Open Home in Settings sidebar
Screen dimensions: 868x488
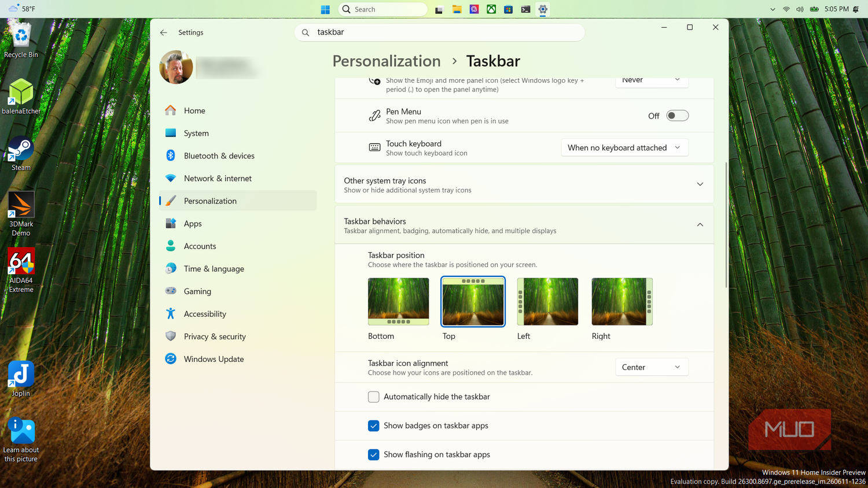point(238,110)
